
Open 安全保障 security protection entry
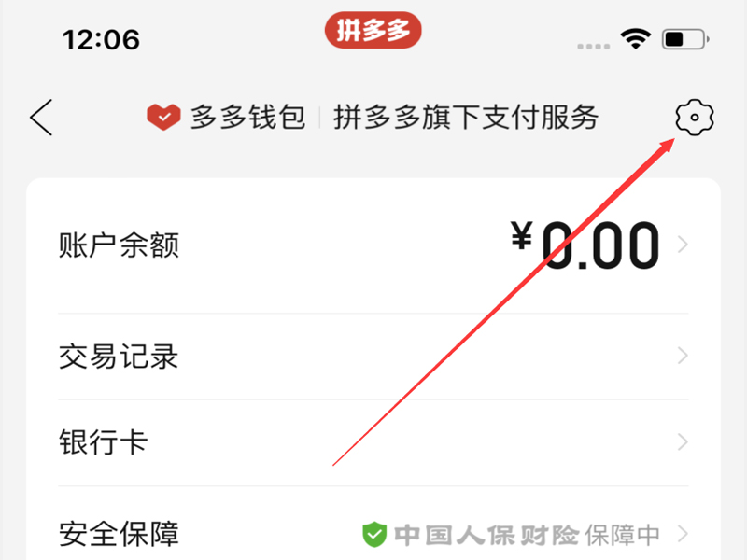[x=373, y=524]
